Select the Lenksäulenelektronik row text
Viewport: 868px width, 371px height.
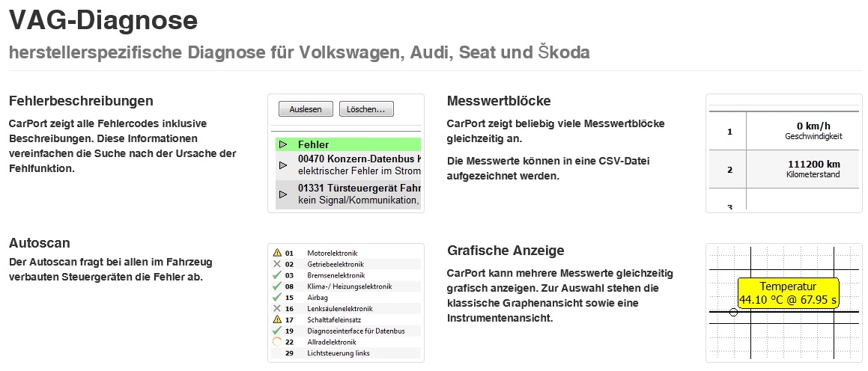tap(340, 308)
